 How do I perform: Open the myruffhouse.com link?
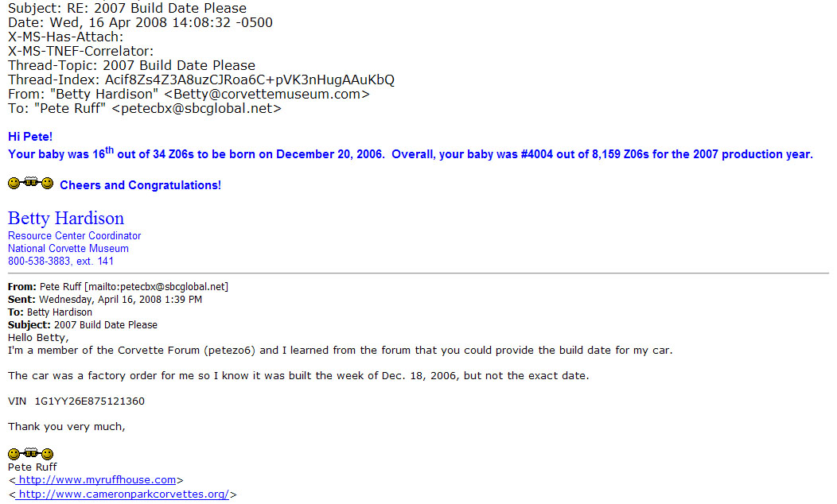(x=96, y=480)
